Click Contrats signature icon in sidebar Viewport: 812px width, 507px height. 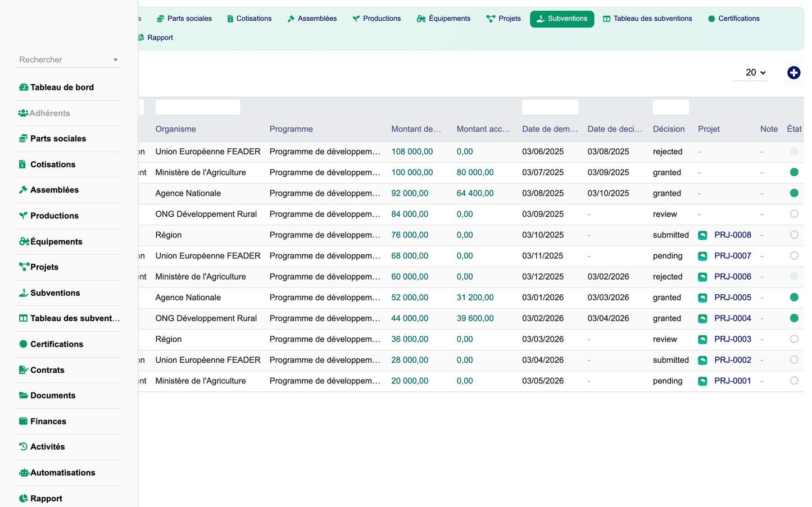pyautogui.click(x=24, y=370)
